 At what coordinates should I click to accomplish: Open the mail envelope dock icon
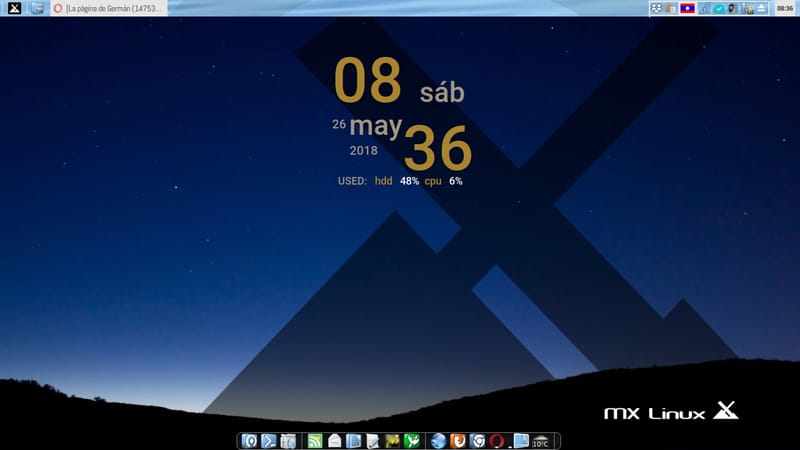pos(334,441)
